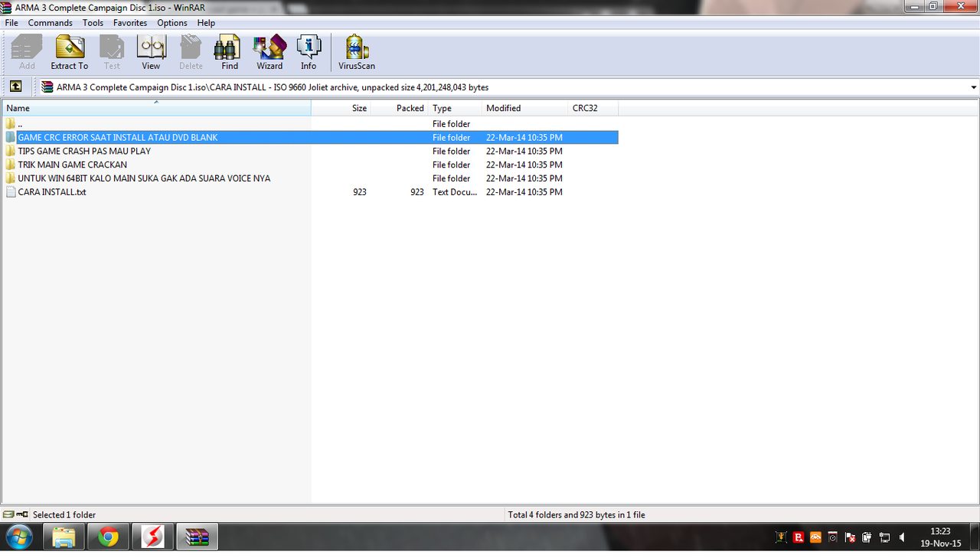Select CARA INSTALL.txt file

point(310,192)
